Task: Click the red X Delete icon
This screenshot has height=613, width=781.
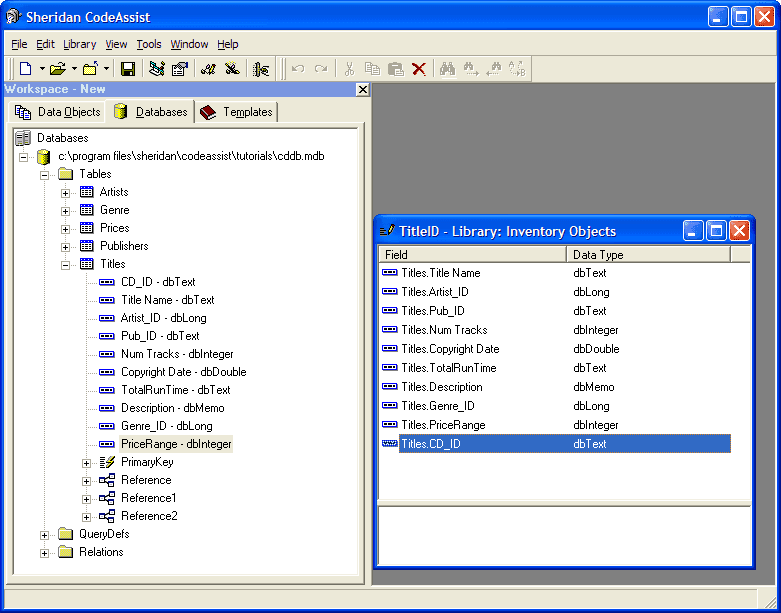Action: pos(419,69)
